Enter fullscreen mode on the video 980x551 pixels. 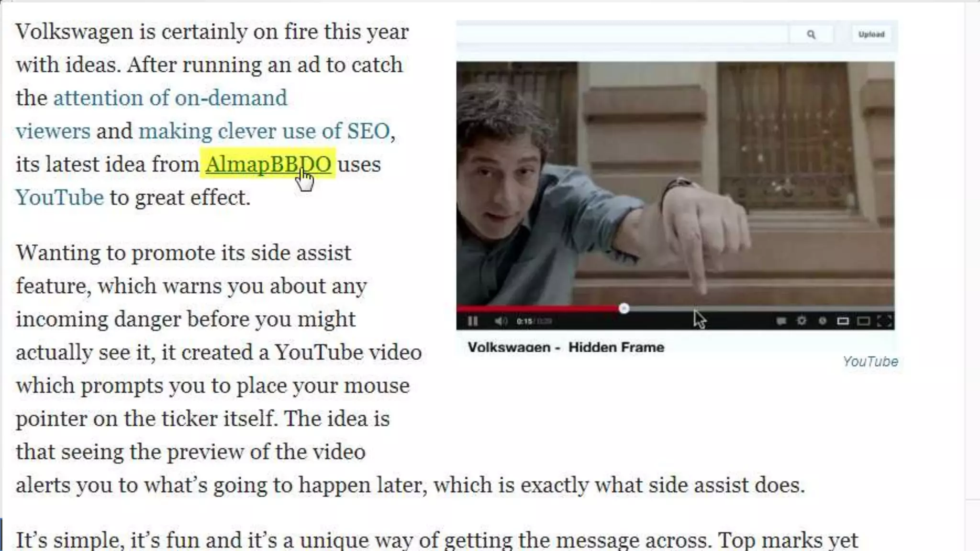pos(884,320)
